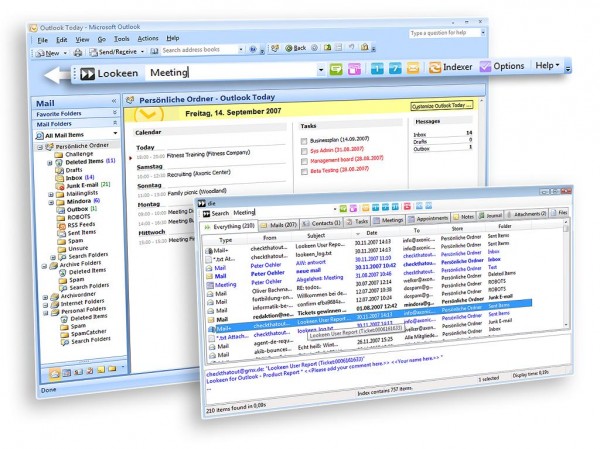Image resolution: width=600 pixels, height=449 pixels.
Task: Switch to the Mails (207) tab
Action: 279,225
